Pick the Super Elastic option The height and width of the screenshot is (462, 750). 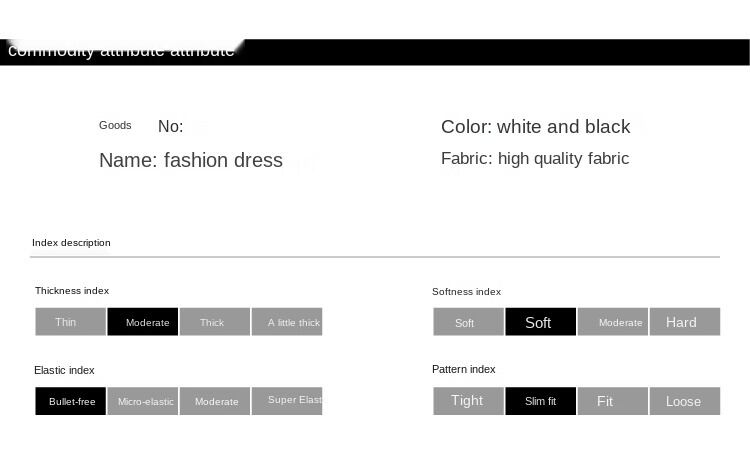click(287, 401)
